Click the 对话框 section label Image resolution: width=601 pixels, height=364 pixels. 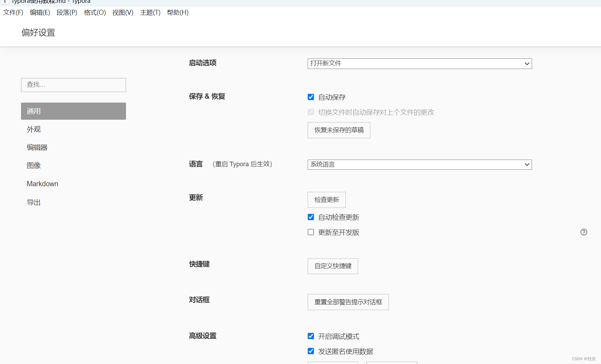pos(199,300)
